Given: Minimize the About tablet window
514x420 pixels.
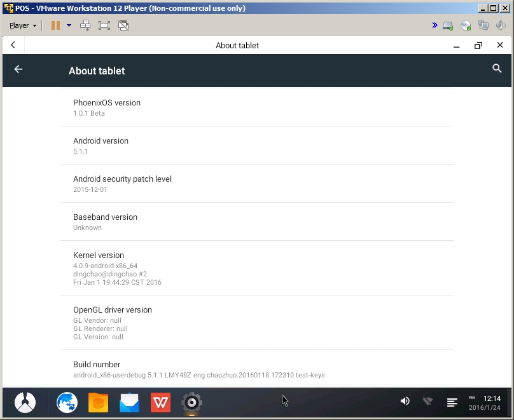Looking at the screenshot, I should [456, 46].
